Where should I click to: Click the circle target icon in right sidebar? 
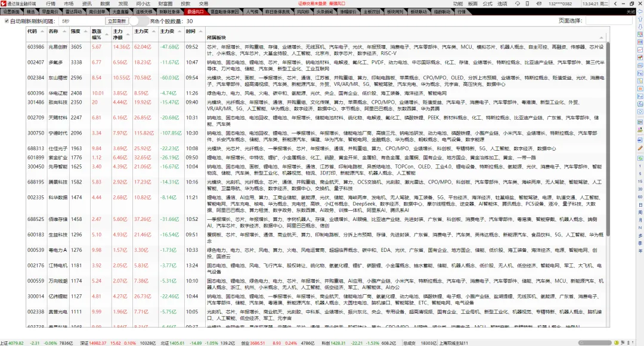[x=640, y=111]
